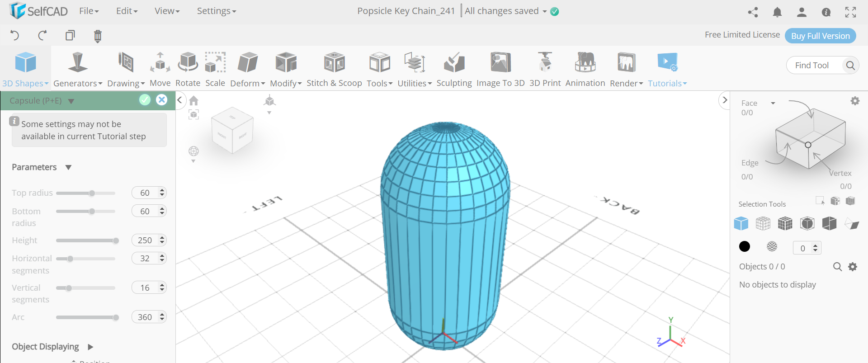Open the objects list settings gear
This screenshot has width=868, height=363.
[x=853, y=267]
